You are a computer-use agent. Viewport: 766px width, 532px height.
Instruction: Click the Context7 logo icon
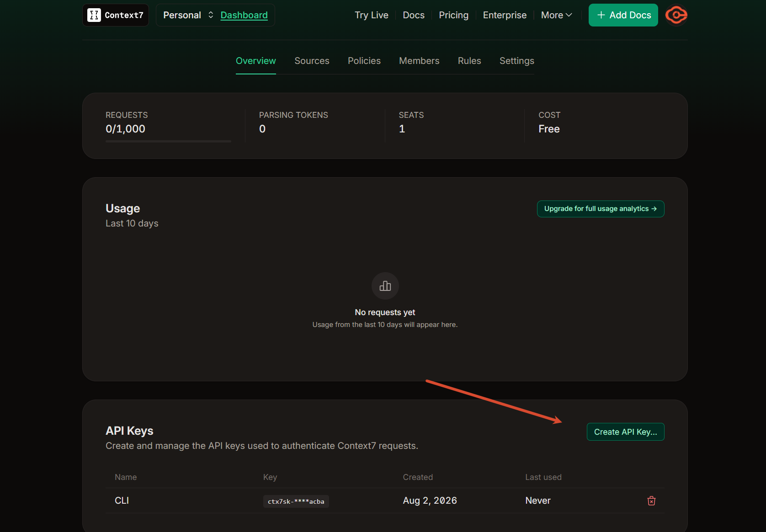pyautogui.click(x=94, y=15)
